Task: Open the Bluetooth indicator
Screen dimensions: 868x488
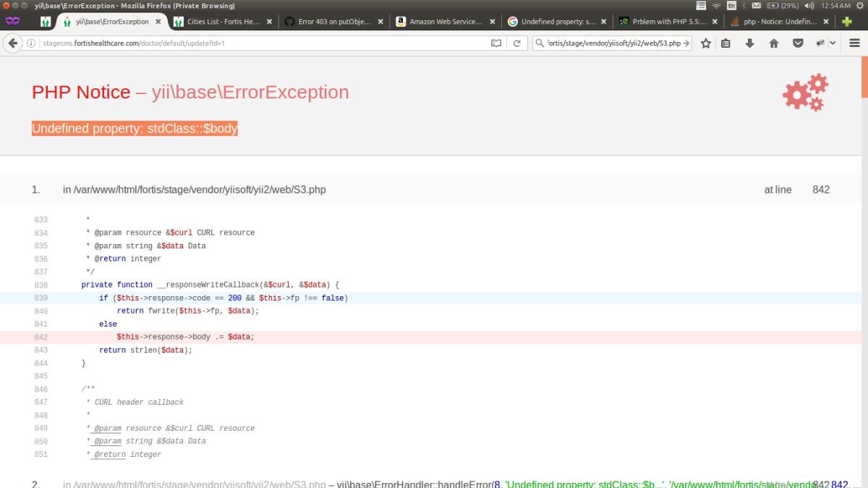Action: (744, 5)
